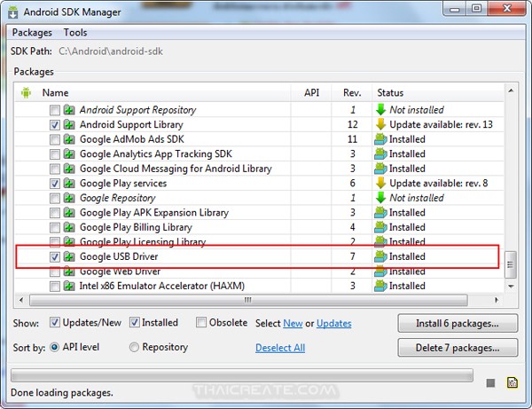
Task: Click the vertical scrollbar up arrow
Action: [x=511, y=90]
